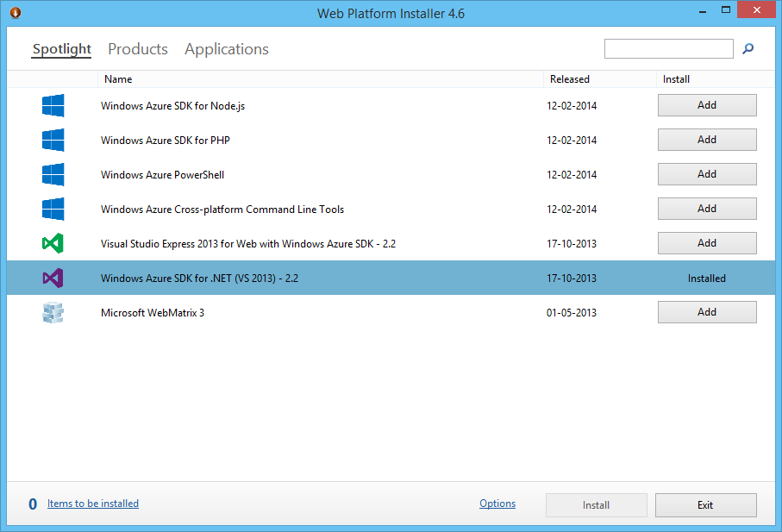The width and height of the screenshot is (782, 532).
Task: Add Windows Azure SDK for Node.js
Action: pyautogui.click(x=707, y=105)
